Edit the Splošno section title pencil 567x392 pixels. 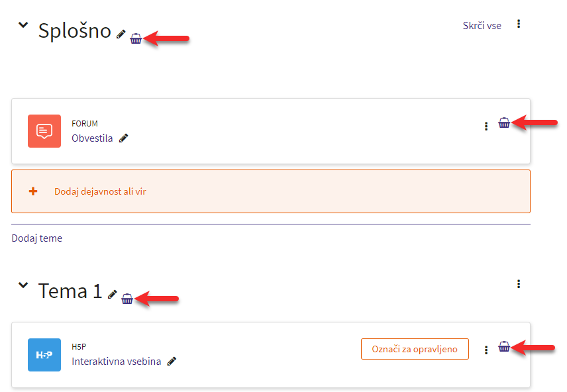click(x=121, y=34)
